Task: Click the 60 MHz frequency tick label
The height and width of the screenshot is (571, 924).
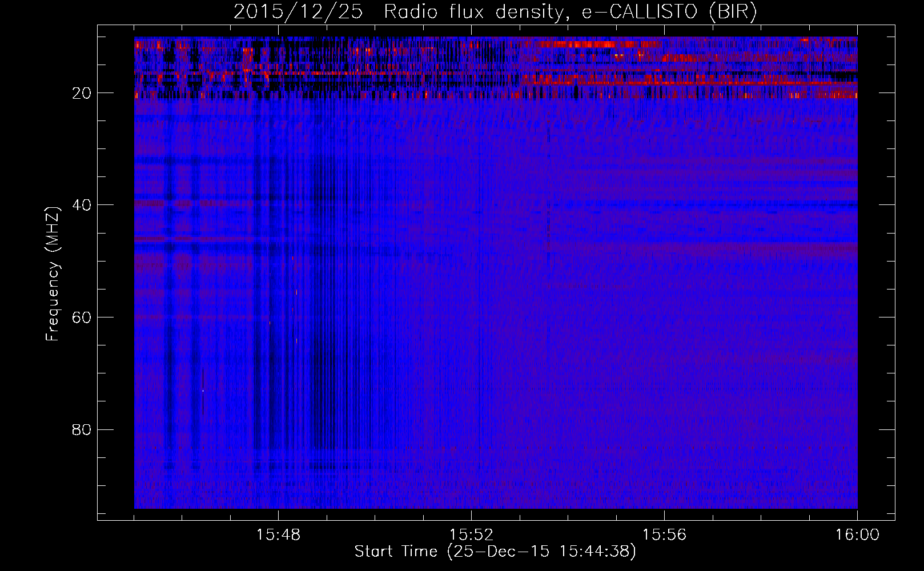Action: tap(82, 317)
